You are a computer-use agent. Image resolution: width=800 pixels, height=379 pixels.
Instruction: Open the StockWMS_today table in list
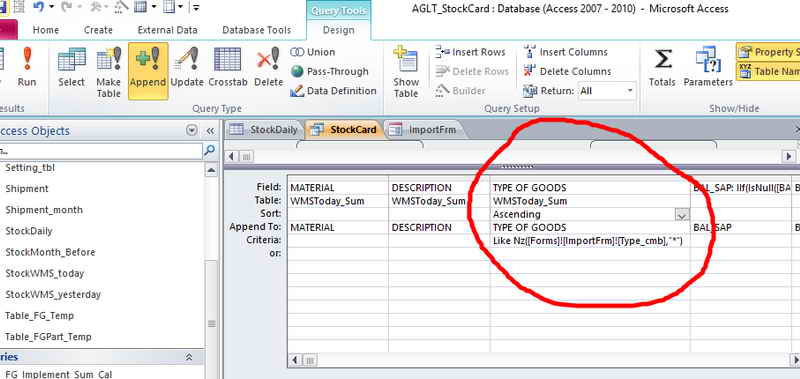(x=45, y=273)
